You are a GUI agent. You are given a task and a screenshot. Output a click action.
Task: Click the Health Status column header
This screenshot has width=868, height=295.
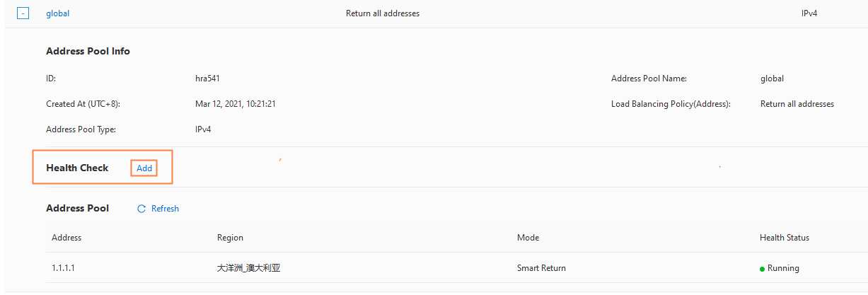point(785,238)
